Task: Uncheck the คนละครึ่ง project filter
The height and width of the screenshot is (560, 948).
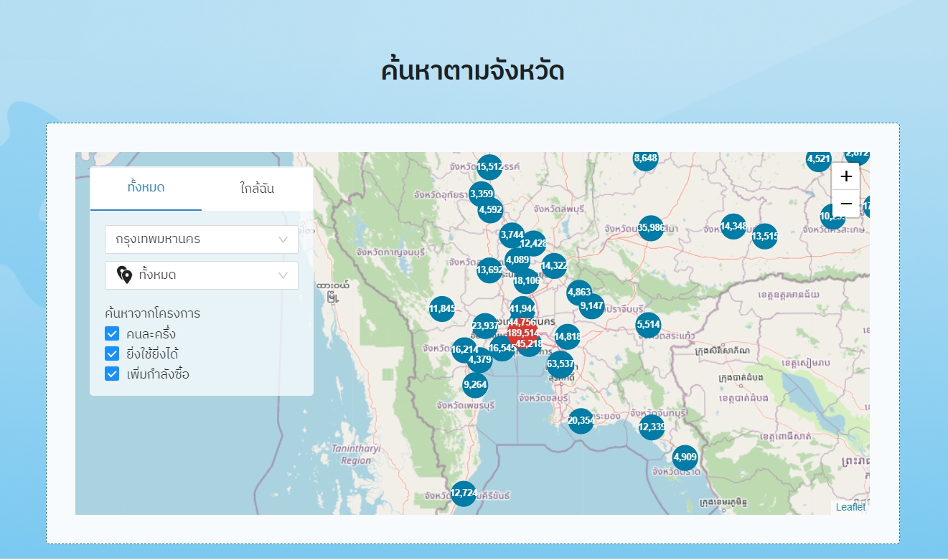Action: pyautogui.click(x=112, y=333)
